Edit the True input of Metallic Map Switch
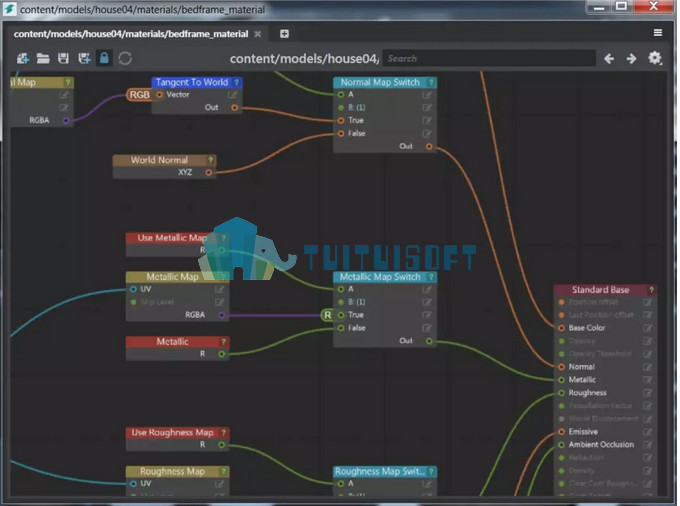The height and width of the screenshot is (506, 680). [427, 315]
